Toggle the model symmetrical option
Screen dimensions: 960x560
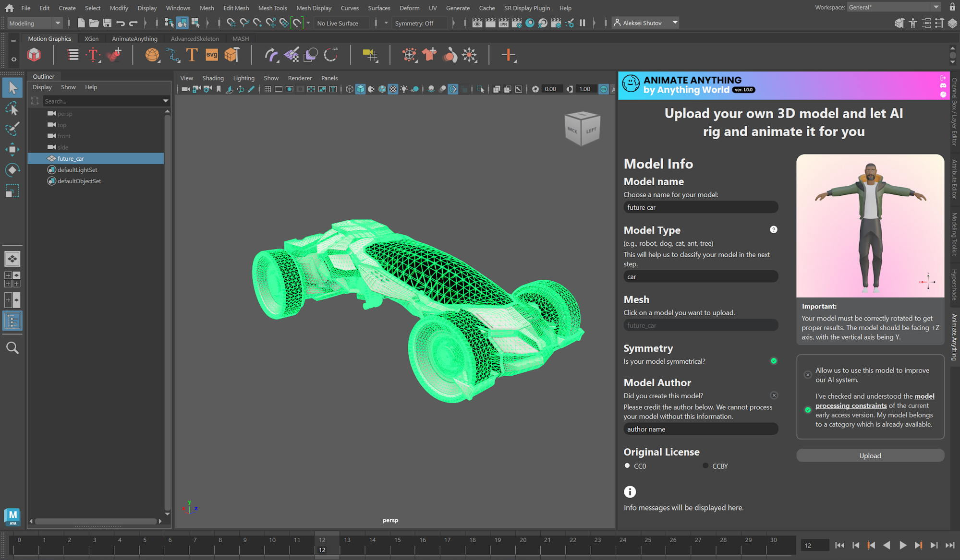[773, 361]
